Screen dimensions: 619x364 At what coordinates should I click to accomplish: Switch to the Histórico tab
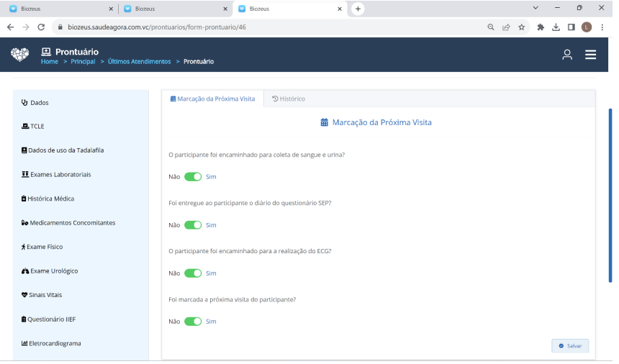point(289,99)
